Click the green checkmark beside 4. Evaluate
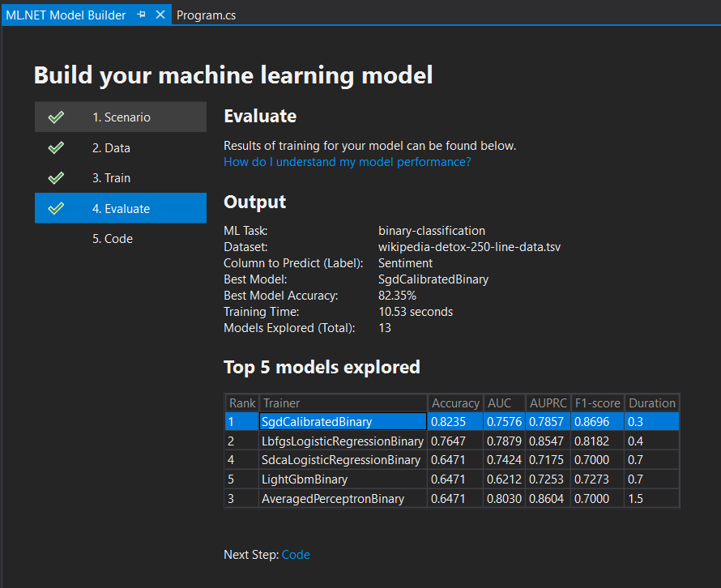 (x=56, y=207)
